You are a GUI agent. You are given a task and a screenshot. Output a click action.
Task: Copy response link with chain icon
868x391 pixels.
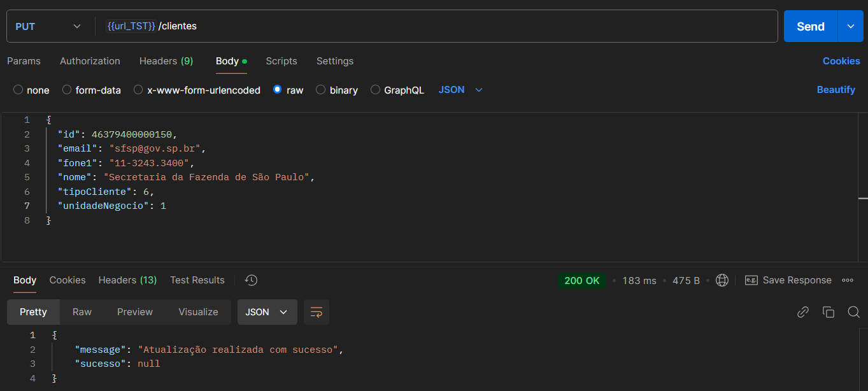click(803, 312)
